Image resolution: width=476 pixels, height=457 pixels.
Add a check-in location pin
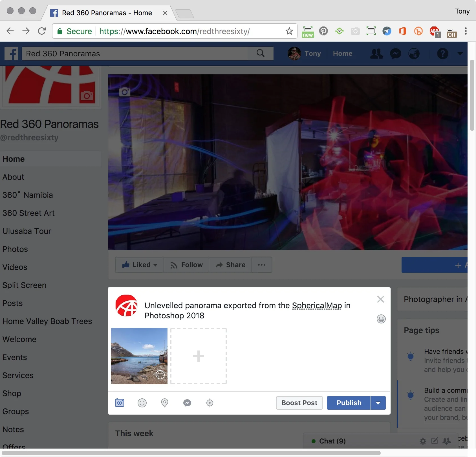click(165, 403)
